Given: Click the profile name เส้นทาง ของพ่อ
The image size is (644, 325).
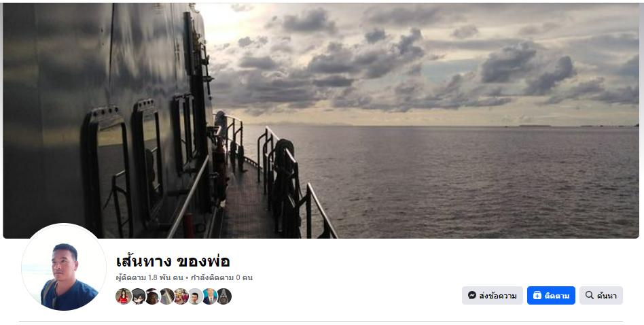Looking at the screenshot, I should pos(173,261).
